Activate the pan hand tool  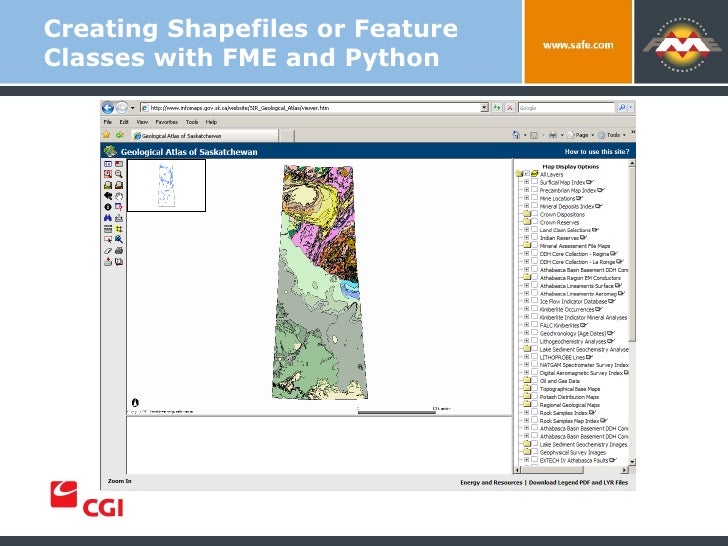(119, 196)
